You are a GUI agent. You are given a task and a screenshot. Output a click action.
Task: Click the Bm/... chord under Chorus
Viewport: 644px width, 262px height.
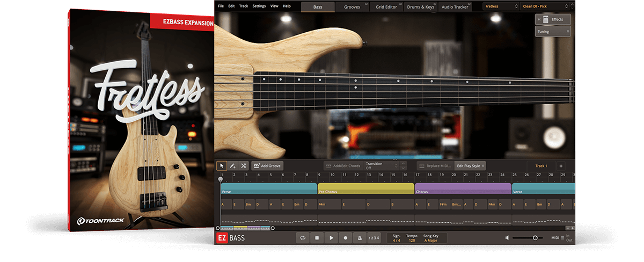coord(456,205)
